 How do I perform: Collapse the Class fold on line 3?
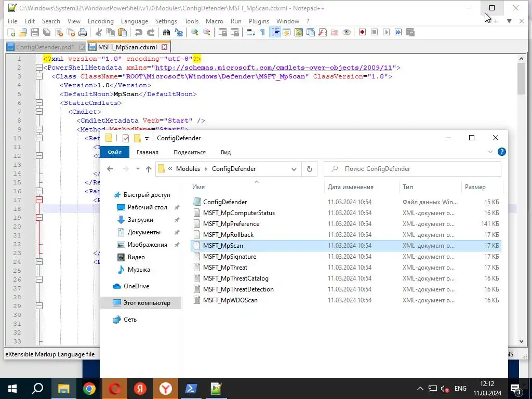[39, 76]
